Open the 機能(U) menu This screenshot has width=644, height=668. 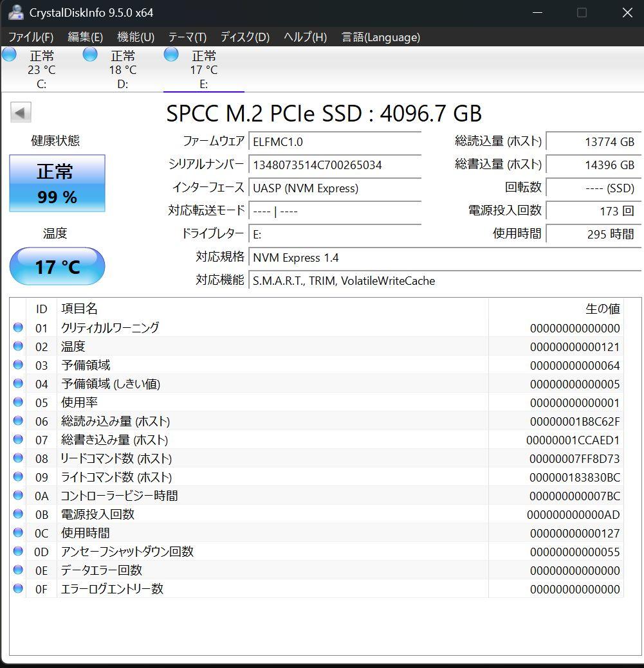134,37
